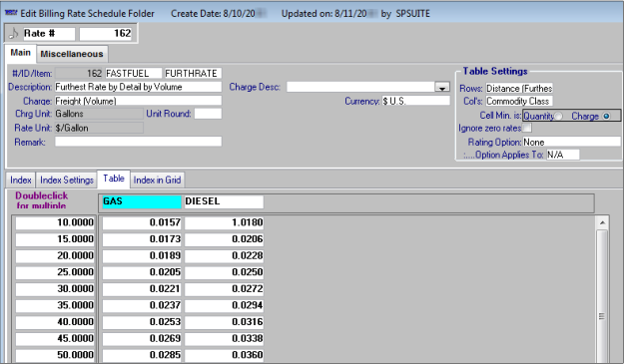625x364 pixels.
Task: Click the Rating Option None field
Action: 572,143
